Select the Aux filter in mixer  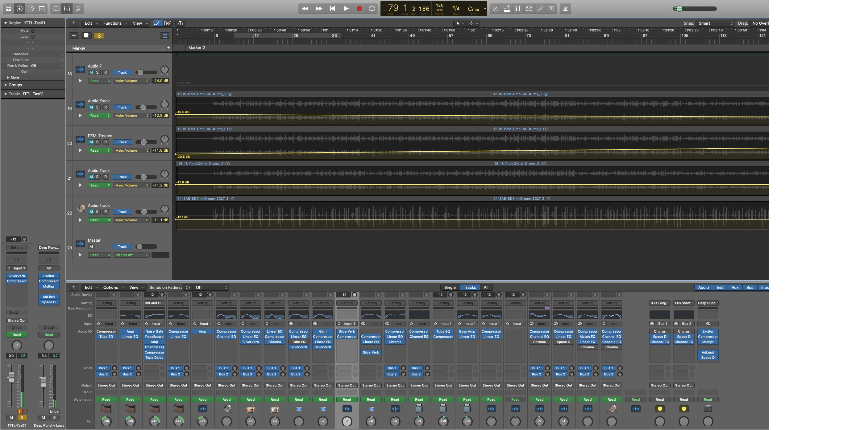coord(735,288)
